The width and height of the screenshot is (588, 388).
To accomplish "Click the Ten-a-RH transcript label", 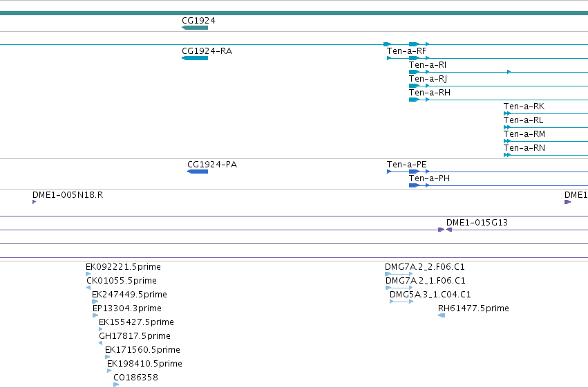I will point(430,93).
